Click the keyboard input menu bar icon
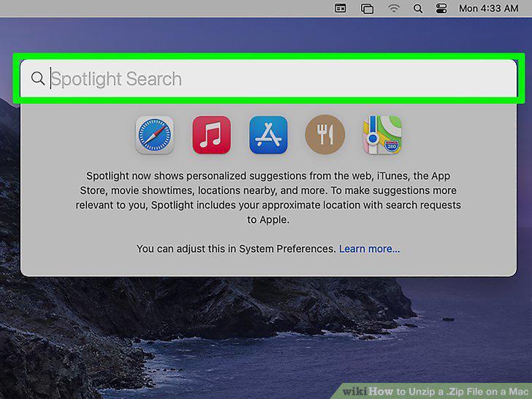The height and width of the screenshot is (399, 532). pyautogui.click(x=341, y=8)
